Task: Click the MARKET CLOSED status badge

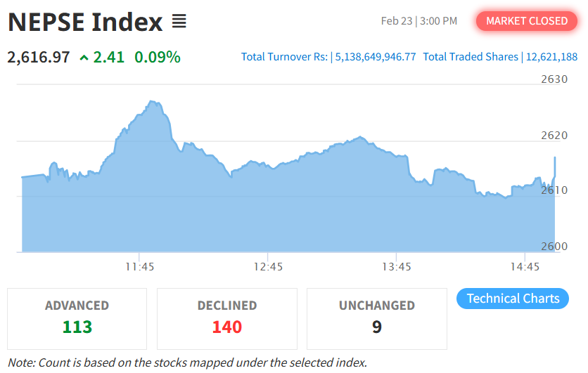Action: pos(526,21)
